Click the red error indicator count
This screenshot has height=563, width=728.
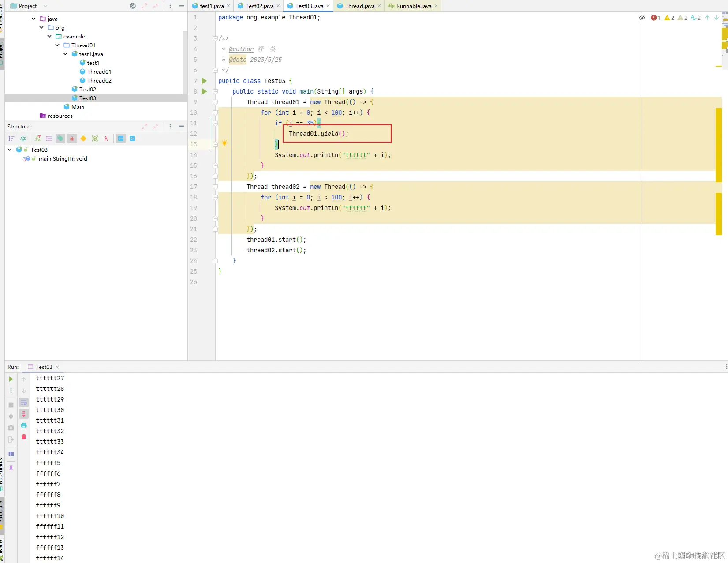point(656,18)
